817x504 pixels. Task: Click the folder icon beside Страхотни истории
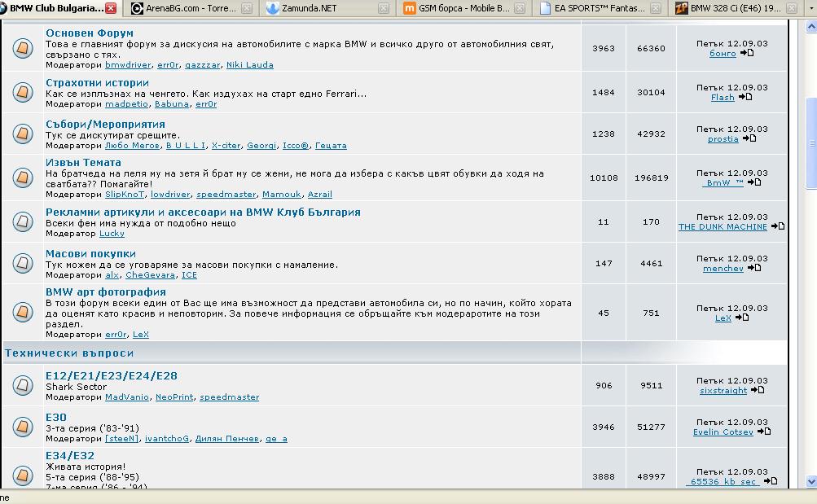(23, 92)
